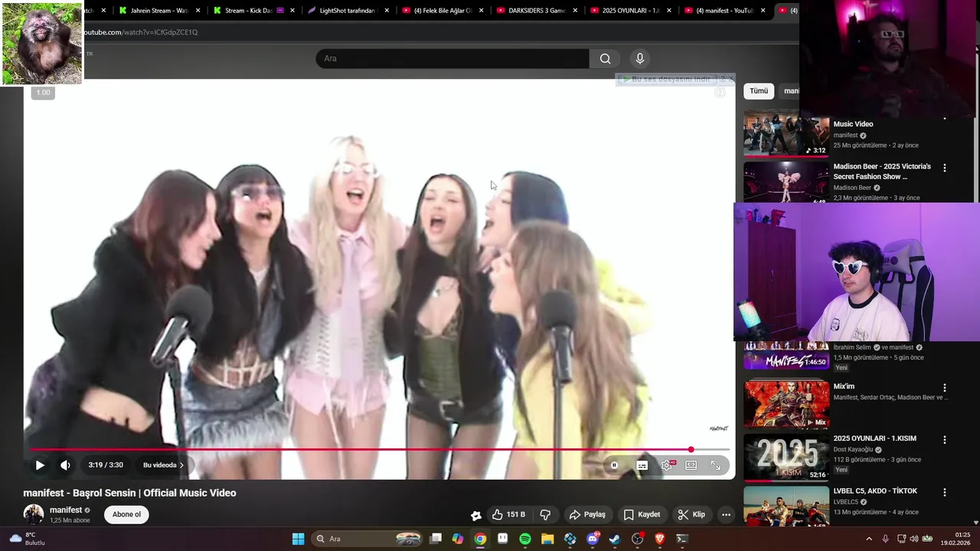
Task: Click the Chrome taskbar icon
Action: tap(480, 539)
